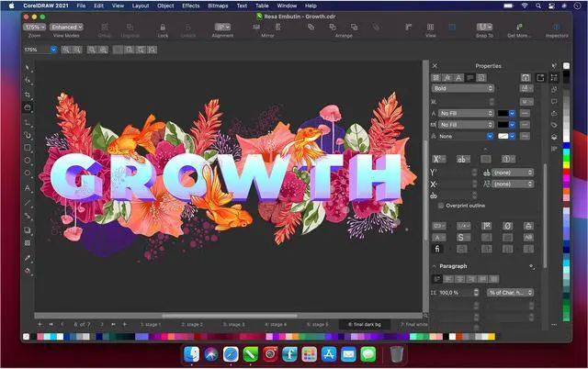Open the Bitmaps menu
The height and width of the screenshot is (369, 588).
tap(218, 6)
